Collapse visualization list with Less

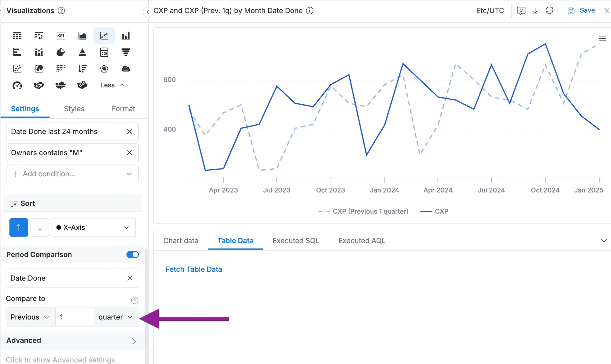pos(112,85)
